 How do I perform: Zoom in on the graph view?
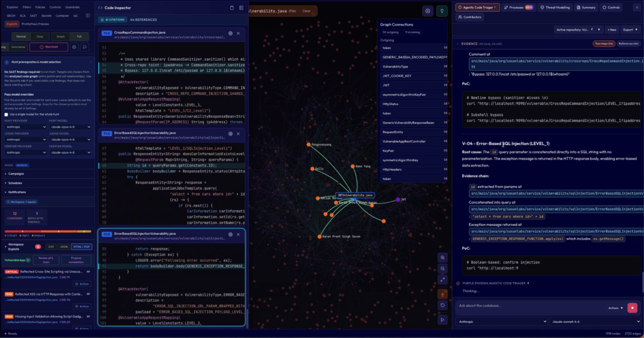pos(442,257)
